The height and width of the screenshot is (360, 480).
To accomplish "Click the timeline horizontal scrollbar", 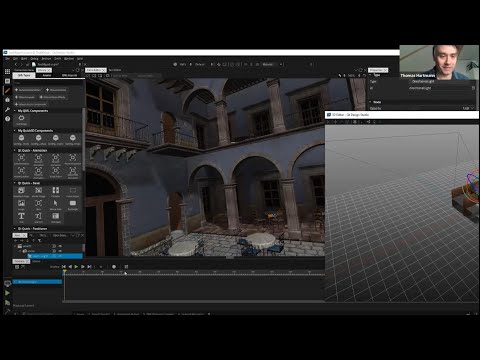I will (194, 301).
